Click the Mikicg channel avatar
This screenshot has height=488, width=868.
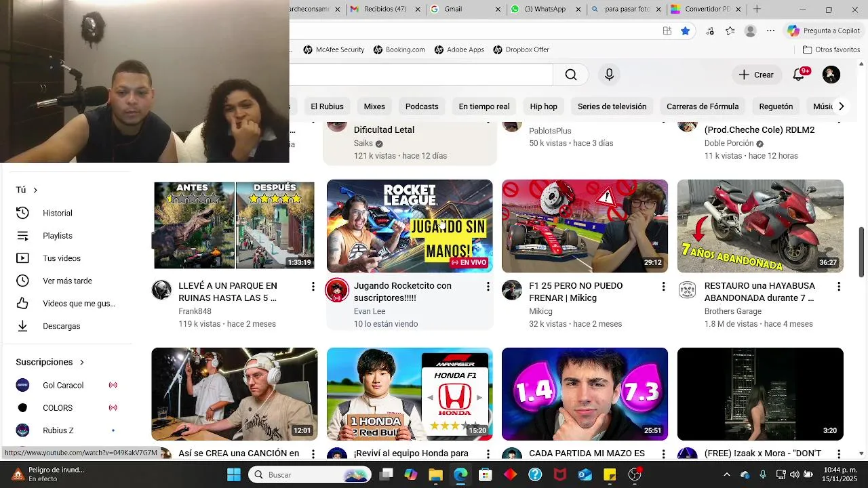(x=512, y=290)
